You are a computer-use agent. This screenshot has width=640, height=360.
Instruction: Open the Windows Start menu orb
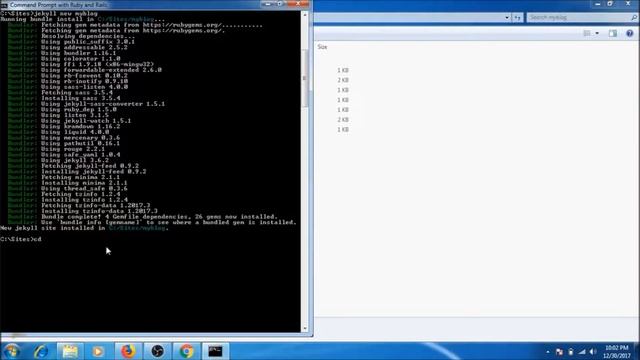11,351
